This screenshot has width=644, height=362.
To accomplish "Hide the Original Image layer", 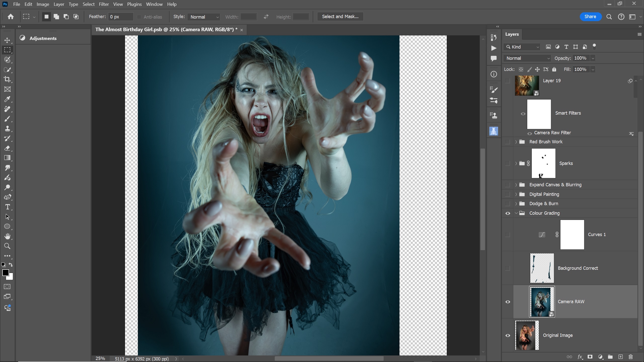I will [x=508, y=335].
